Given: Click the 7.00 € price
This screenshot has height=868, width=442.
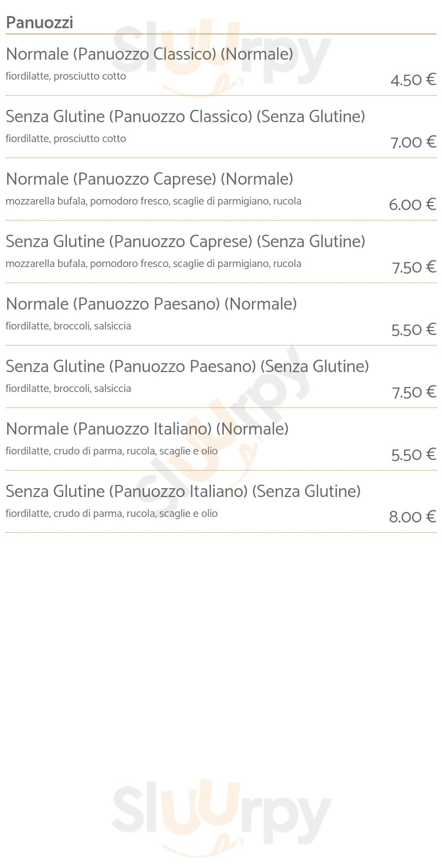Looking at the screenshot, I should [413, 143].
